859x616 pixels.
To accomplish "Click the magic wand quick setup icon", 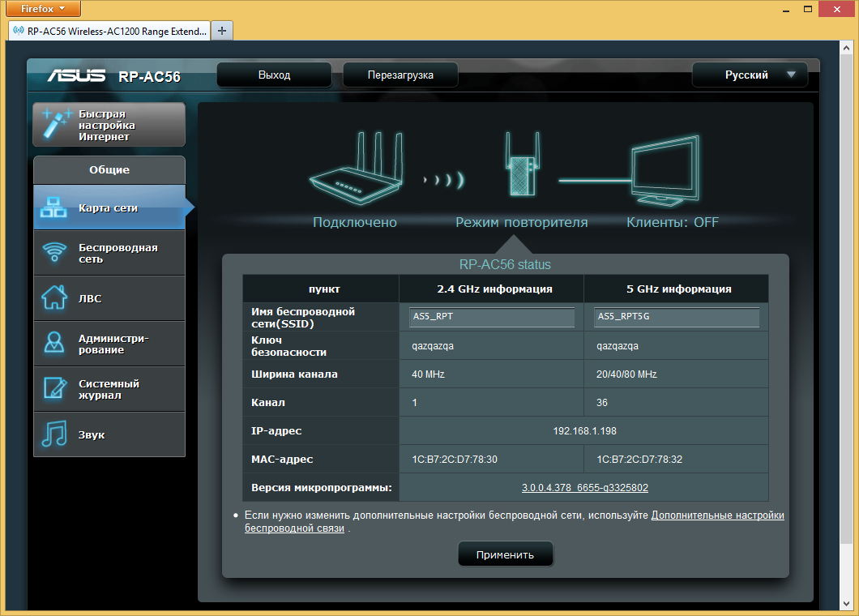I will pos(57,124).
